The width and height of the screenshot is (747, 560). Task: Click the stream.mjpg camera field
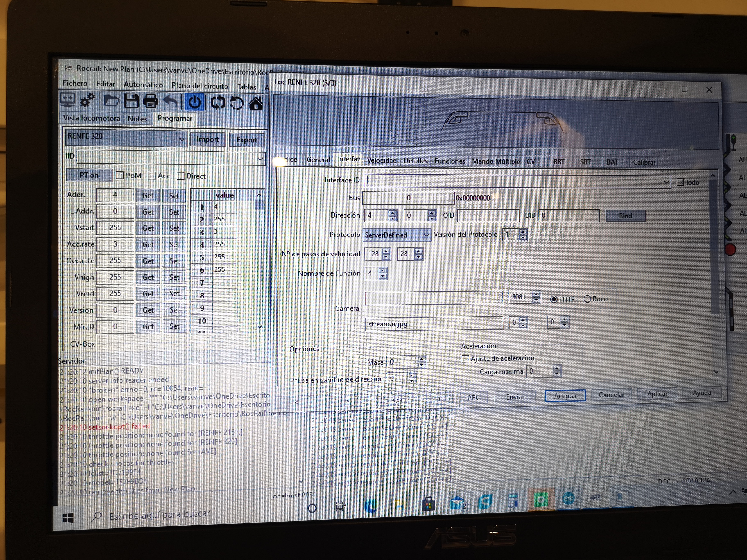click(434, 324)
